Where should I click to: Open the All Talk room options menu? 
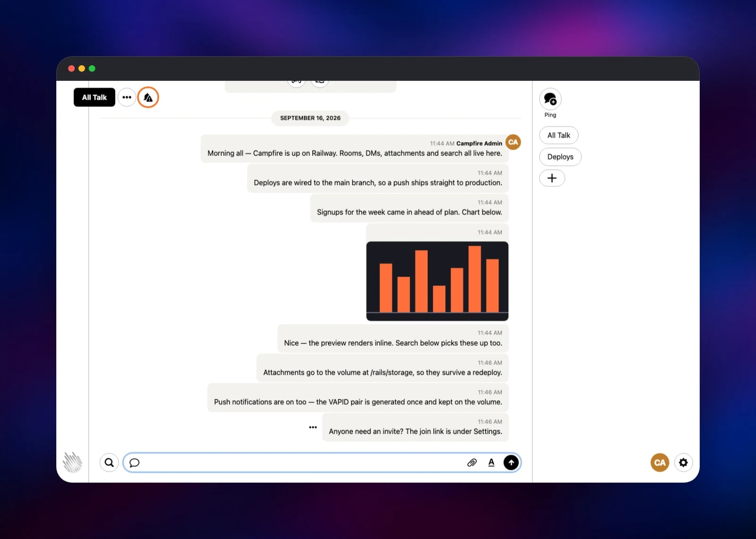127,97
